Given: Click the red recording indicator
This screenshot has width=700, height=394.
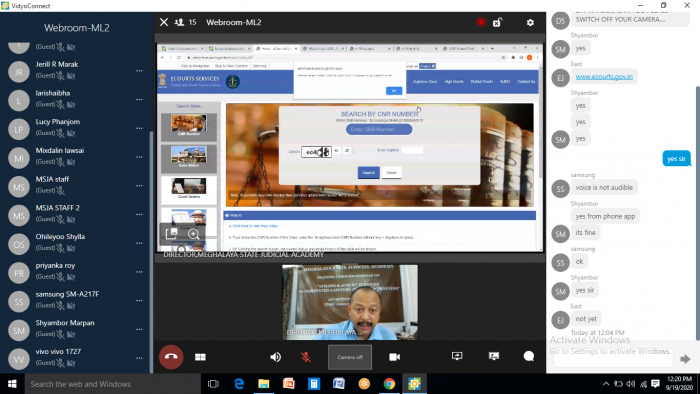Looking at the screenshot, I should (481, 22).
